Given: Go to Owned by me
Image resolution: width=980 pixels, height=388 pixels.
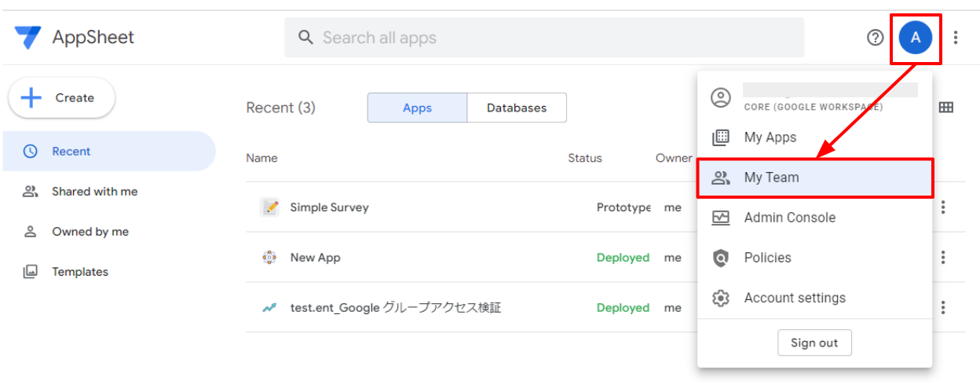Looking at the screenshot, I should point(108,232).
